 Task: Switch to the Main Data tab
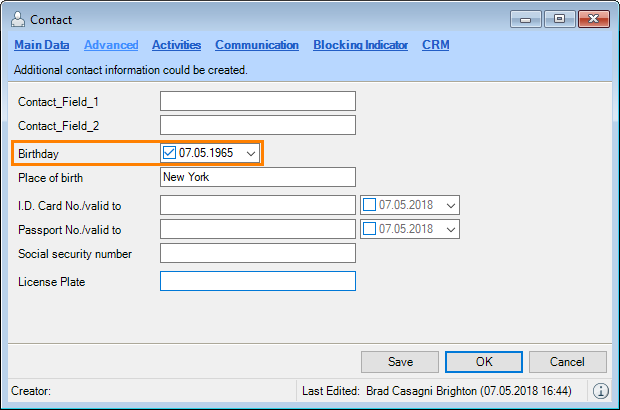pyautogui.click(x=41, y=45)
